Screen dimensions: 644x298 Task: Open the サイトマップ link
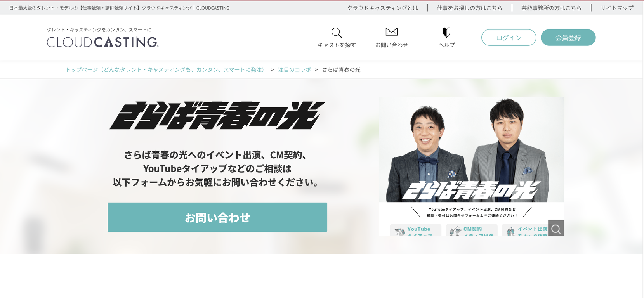point(617,8)
